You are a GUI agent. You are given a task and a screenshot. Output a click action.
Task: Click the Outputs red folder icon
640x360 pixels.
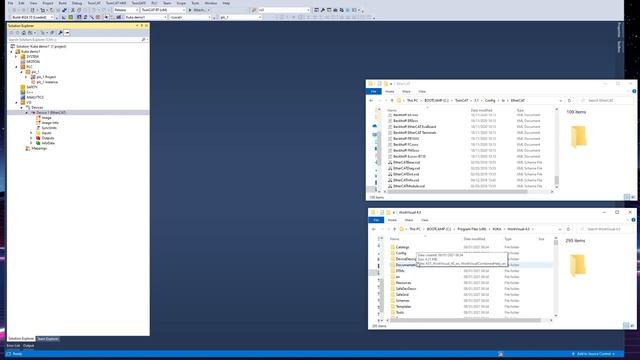pyautogui.click(x=38, y=138)
